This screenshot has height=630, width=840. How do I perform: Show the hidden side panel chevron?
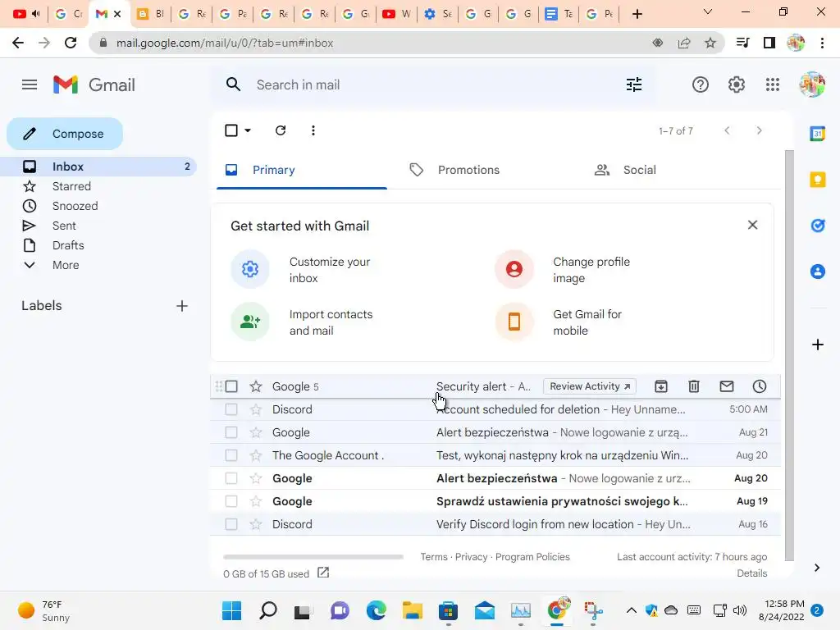pos(817,568)
